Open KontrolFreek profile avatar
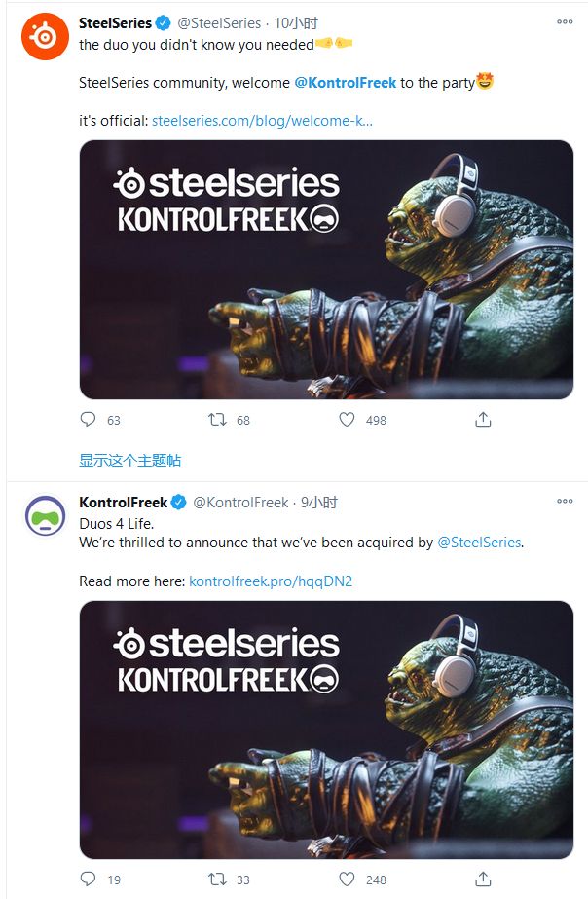Screen dimensions: 588x899 pos(45,517)
